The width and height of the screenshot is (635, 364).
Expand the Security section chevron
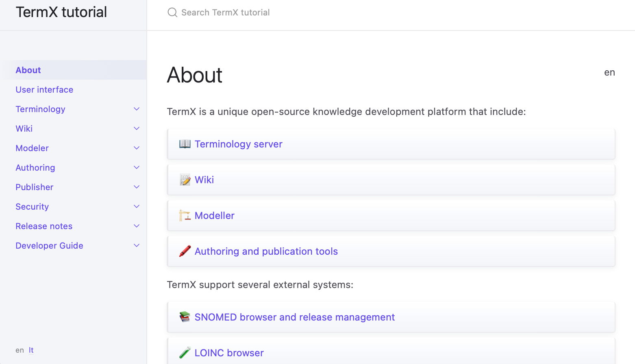point(137,207)
